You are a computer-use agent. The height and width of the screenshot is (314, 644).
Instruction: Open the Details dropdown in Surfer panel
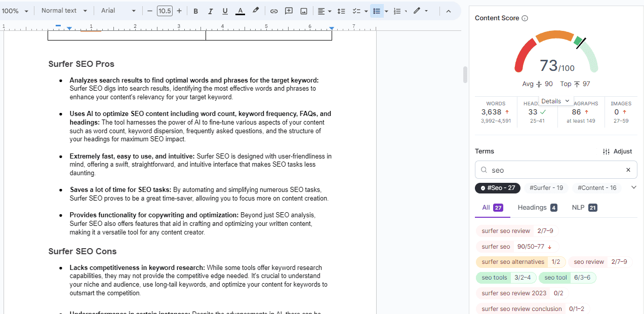(x=555, y=101)
